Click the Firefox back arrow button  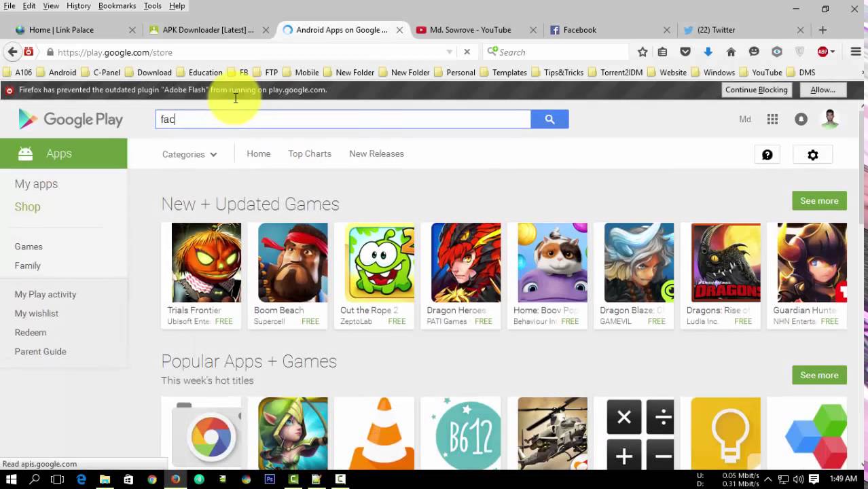coord(12,52)
